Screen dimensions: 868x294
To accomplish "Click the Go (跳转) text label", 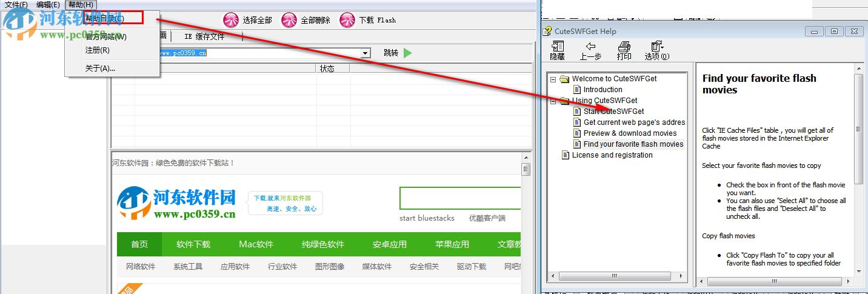I will [391, 53].
